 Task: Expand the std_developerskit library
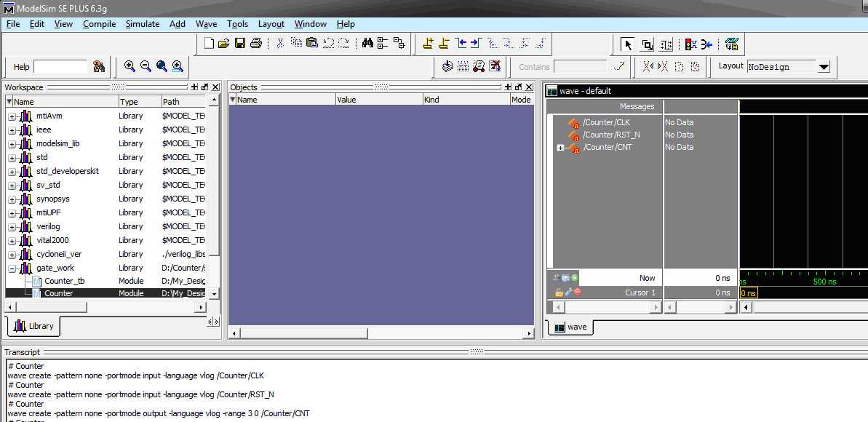[12, 172]
